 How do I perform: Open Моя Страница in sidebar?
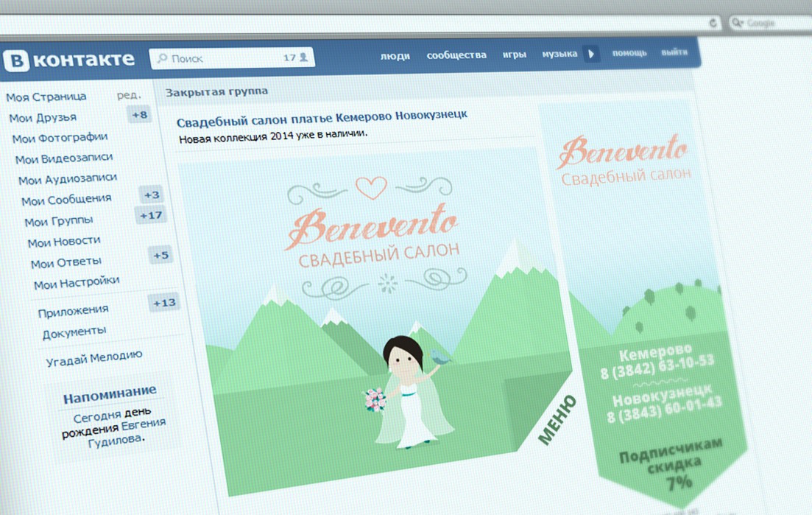click(x=46, y=97)
